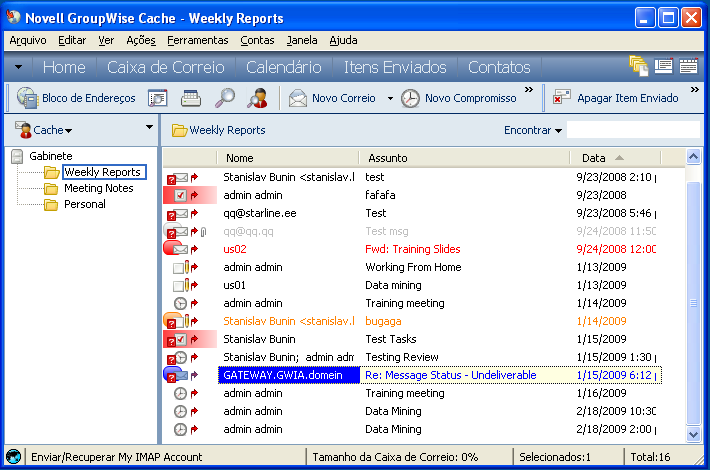This screenshot has width=710, height=470.
Task: Open the Ferramentas menu
Action: tap(198, 40)
